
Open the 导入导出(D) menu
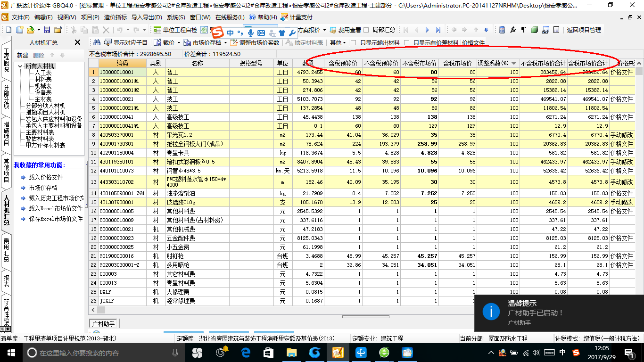pyautogui.click(x=147, y=17)
